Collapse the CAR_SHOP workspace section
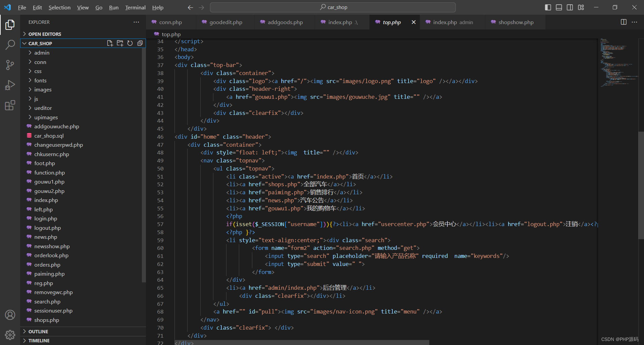The image size is (644, 345). tap(64, 44)
